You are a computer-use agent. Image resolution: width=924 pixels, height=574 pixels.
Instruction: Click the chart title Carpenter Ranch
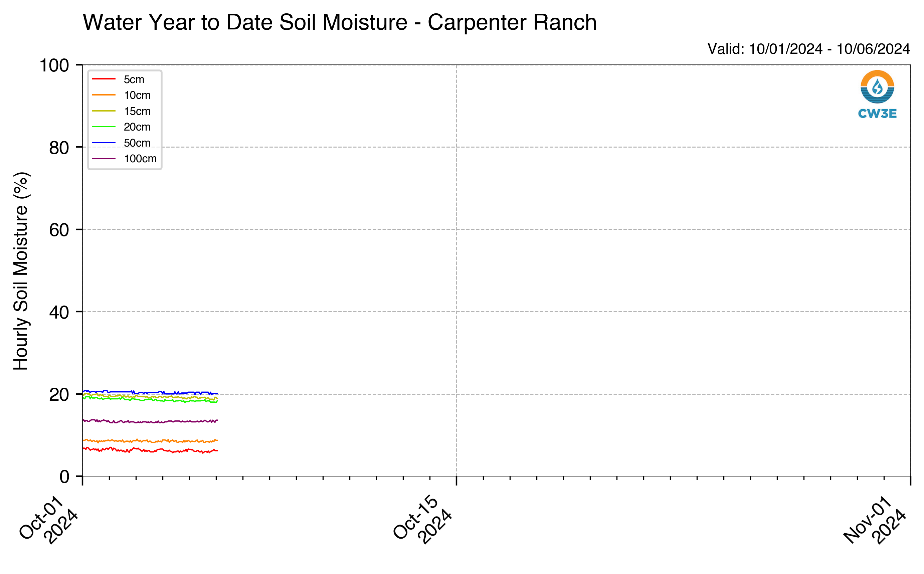pos(339,22)
